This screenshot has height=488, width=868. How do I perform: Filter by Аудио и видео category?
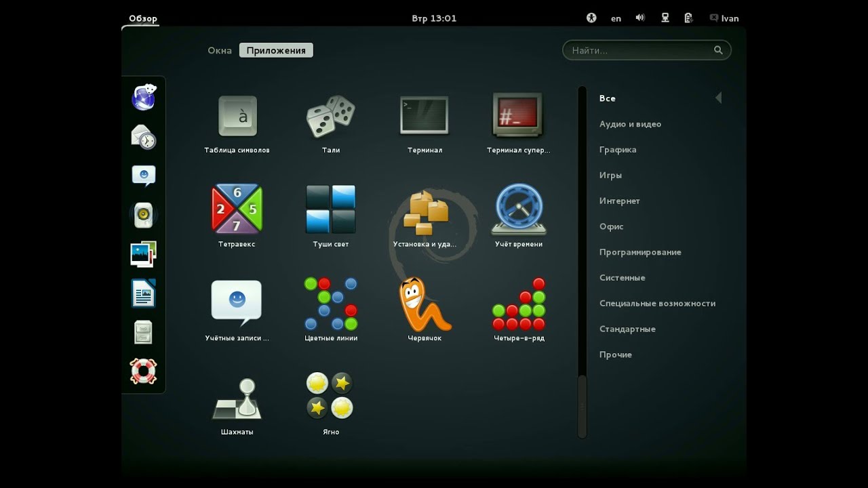(x=630, y=124)
